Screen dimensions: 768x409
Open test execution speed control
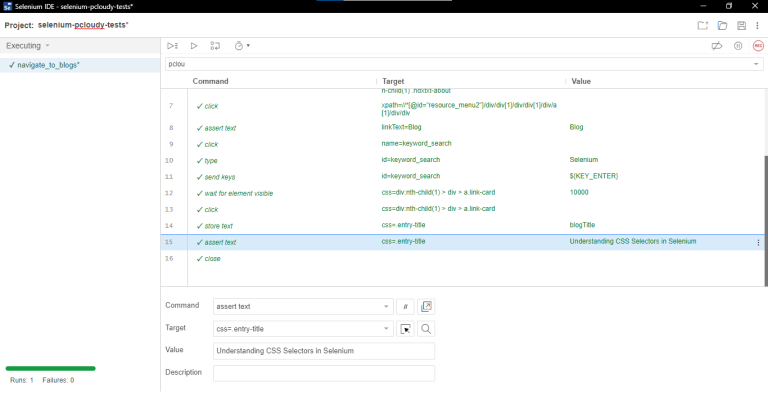point(240,46)
